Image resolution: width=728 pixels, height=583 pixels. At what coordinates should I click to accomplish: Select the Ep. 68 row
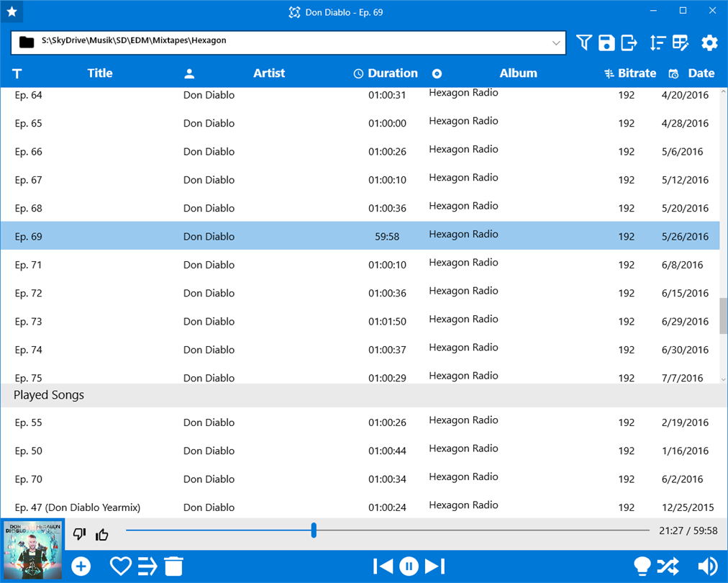pyautogui.click(x=360, y=208)
